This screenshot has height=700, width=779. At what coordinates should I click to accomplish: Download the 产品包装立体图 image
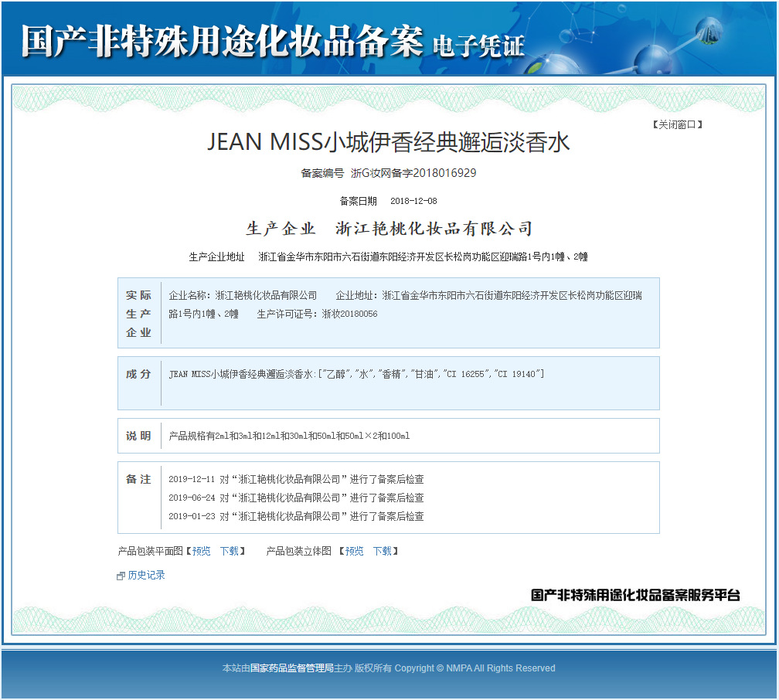click(383, 551)
